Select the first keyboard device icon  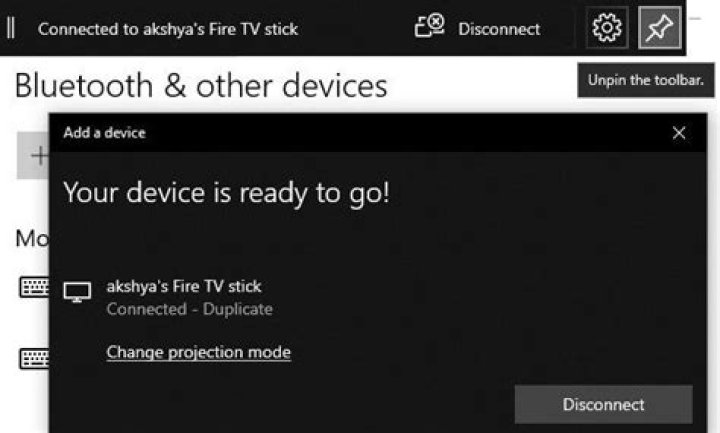[x=33, y=289]
